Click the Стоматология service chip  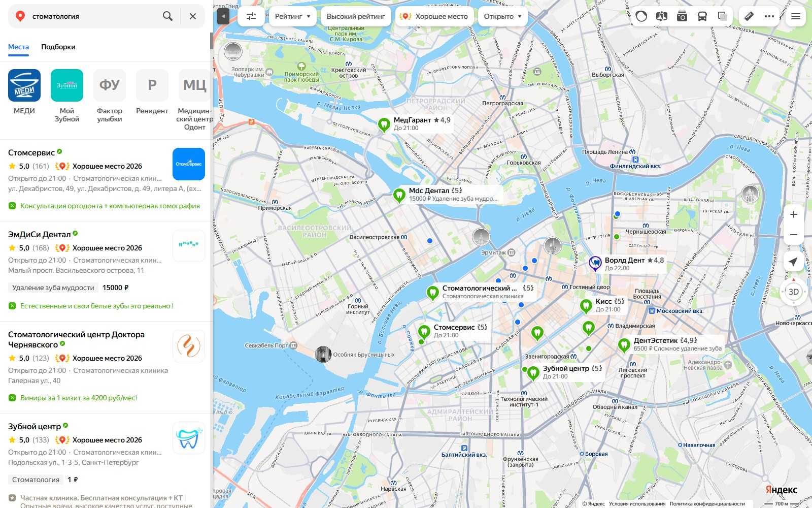(36, 480)
